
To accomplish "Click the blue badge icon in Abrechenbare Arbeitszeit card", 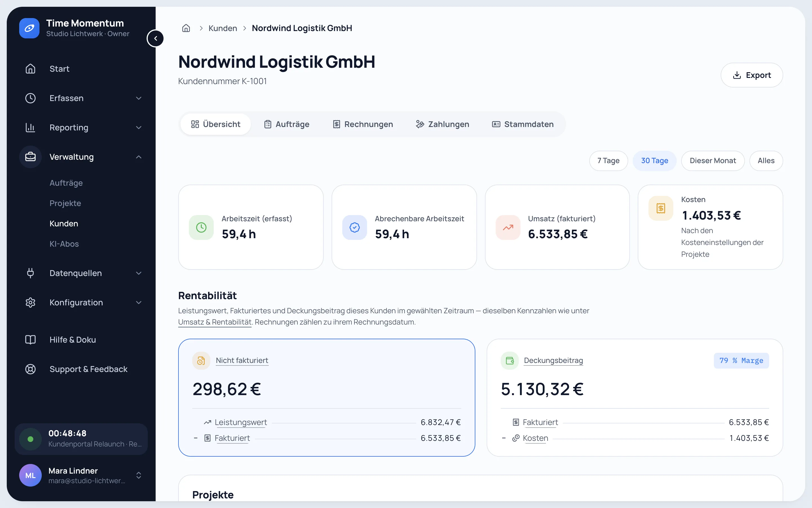I will point(355,227).
